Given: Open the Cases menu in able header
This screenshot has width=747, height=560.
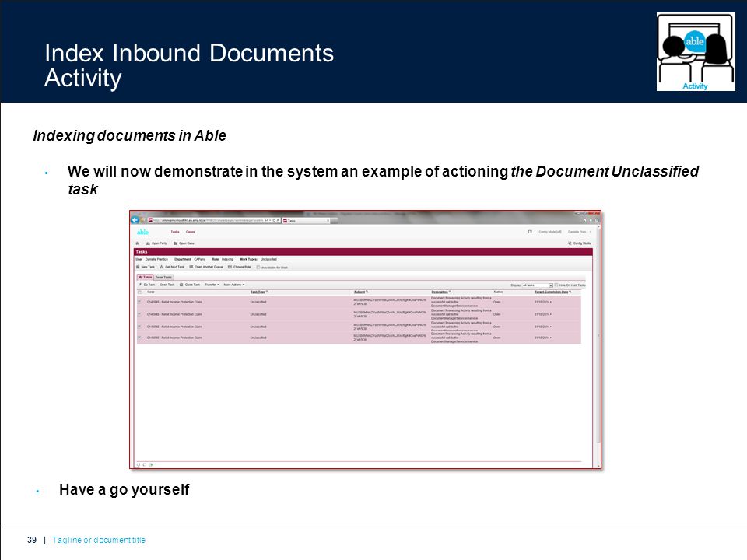Looking at the screenshot, I should [x=190, y=232].
